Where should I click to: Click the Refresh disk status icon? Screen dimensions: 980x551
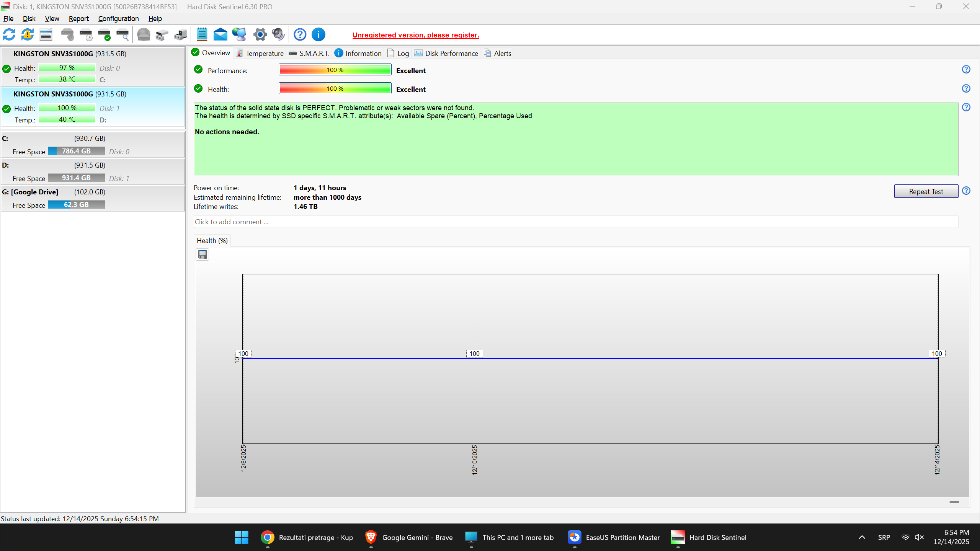9,35
